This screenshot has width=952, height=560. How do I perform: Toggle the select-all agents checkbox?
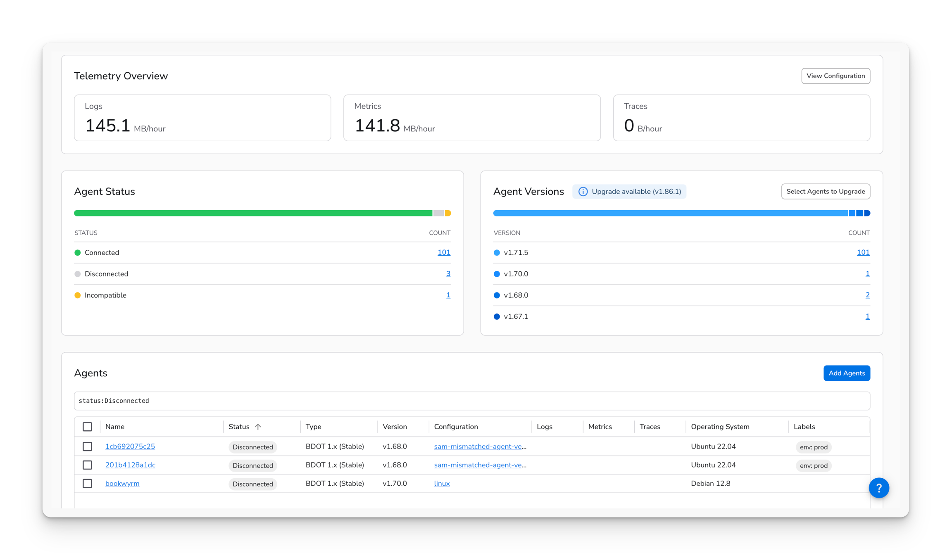pos(87,427)
